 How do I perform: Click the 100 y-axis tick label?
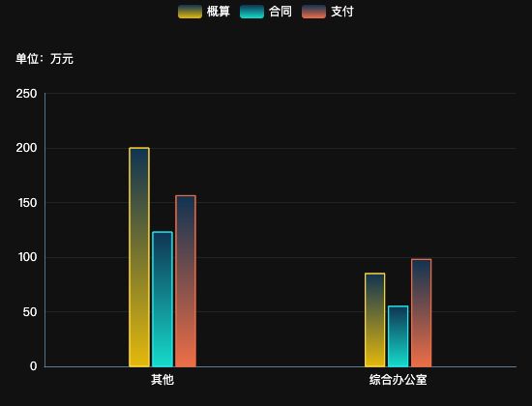coord(27,257)
